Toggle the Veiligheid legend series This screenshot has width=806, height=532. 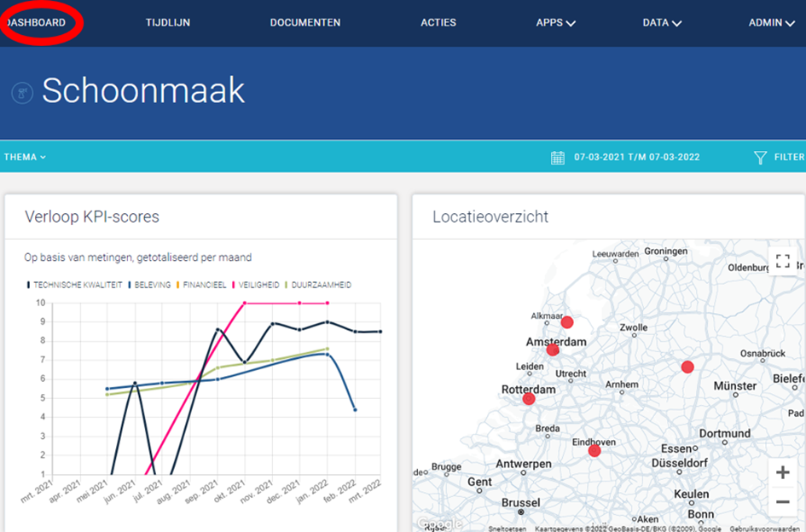256,285
